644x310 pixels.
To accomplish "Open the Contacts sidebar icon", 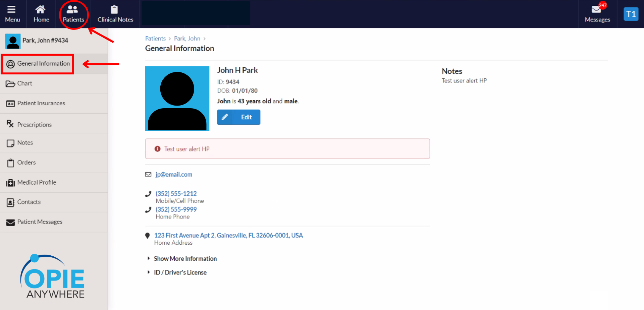I will click(x=10, y=202).
